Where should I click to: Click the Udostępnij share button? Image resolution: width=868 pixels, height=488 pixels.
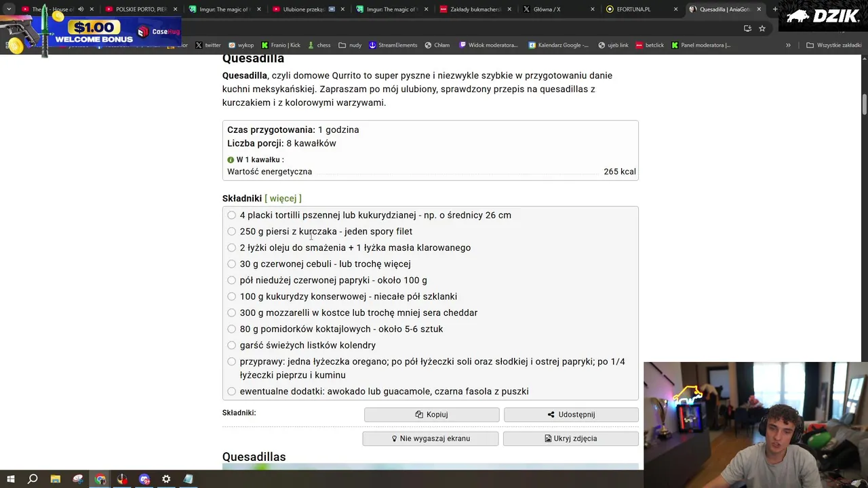(x=571, y=414)
